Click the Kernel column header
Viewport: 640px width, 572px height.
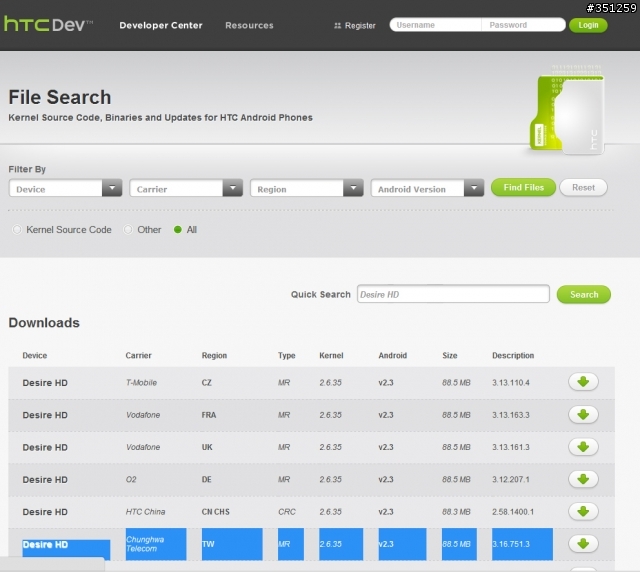pyautogui.click(x=331, y=355)
